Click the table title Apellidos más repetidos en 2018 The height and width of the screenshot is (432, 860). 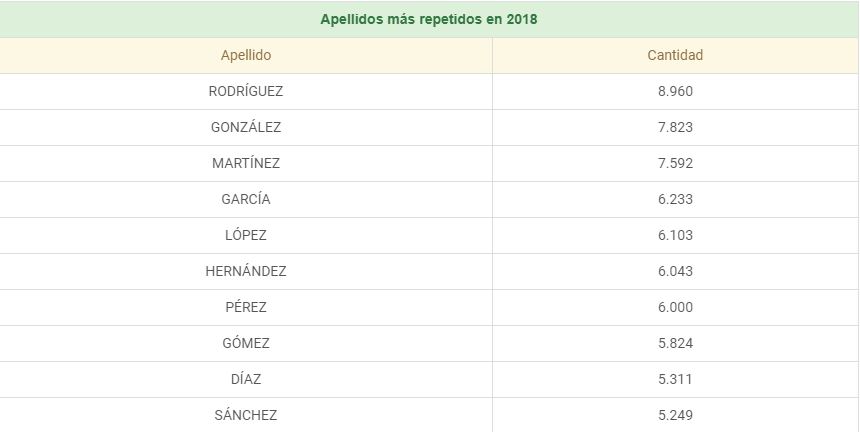click(429, 19)
